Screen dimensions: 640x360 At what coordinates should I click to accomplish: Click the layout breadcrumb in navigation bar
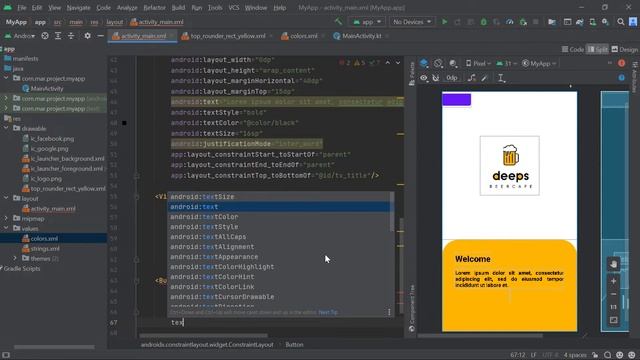pyautogui.click(x=114, y=22)
